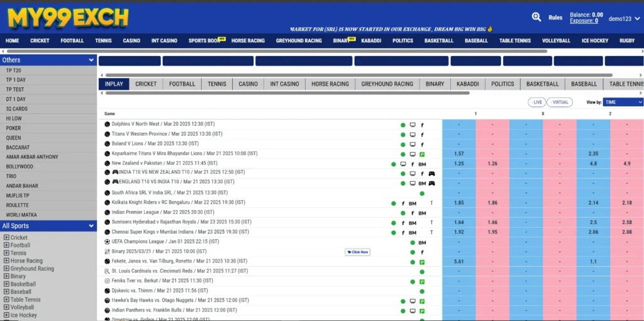Click TV icon in Boland V Lions row
This screenshot has height=321, width=644.
point(413,145)
